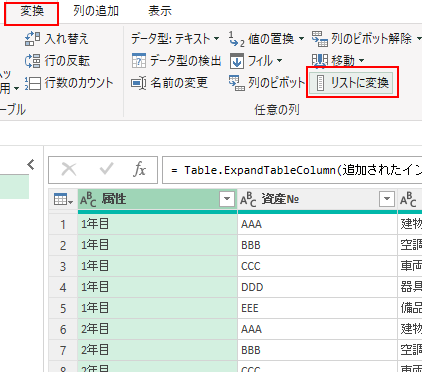Viewport: 422px width, 372px height.
Task: Open the データ型: テキスト dropdown
Action: point(175,39)
